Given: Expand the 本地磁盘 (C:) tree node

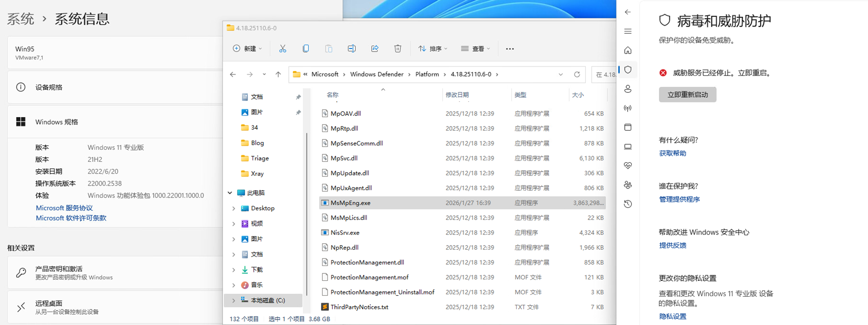Looking at the screenshot, I should point(234,301).
